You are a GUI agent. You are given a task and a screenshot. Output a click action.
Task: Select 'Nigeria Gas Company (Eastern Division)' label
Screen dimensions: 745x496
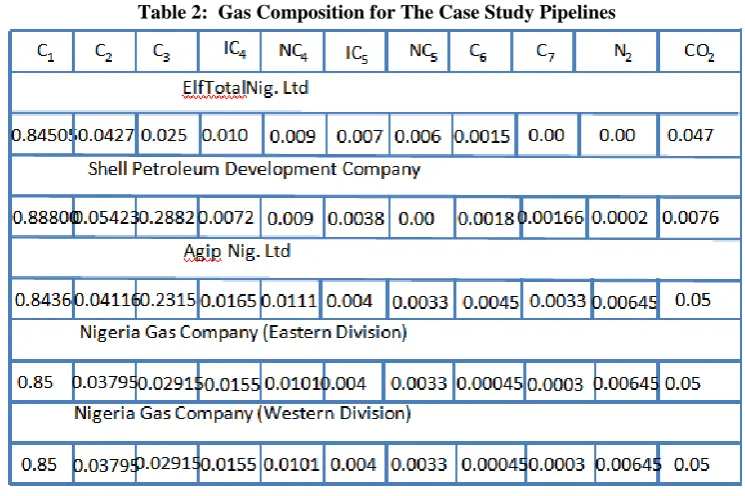pos(243,332)
